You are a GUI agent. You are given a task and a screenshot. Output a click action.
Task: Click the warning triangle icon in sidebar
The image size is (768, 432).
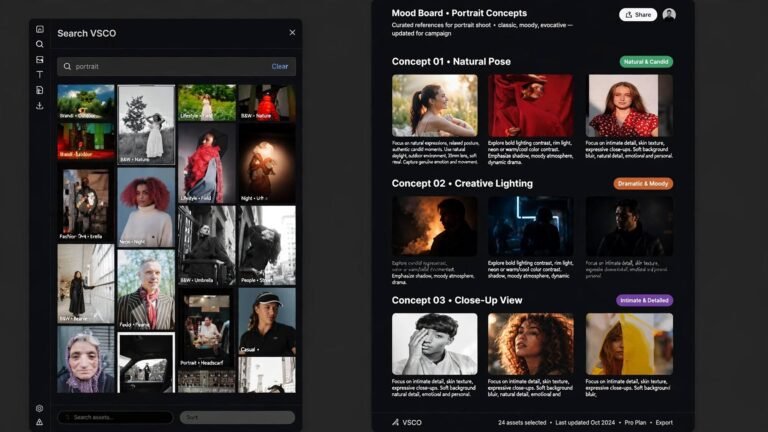[40, 422]
